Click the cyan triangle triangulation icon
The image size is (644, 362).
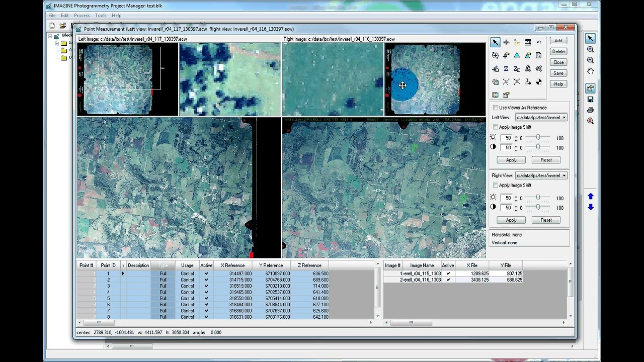tap(517, 56)
